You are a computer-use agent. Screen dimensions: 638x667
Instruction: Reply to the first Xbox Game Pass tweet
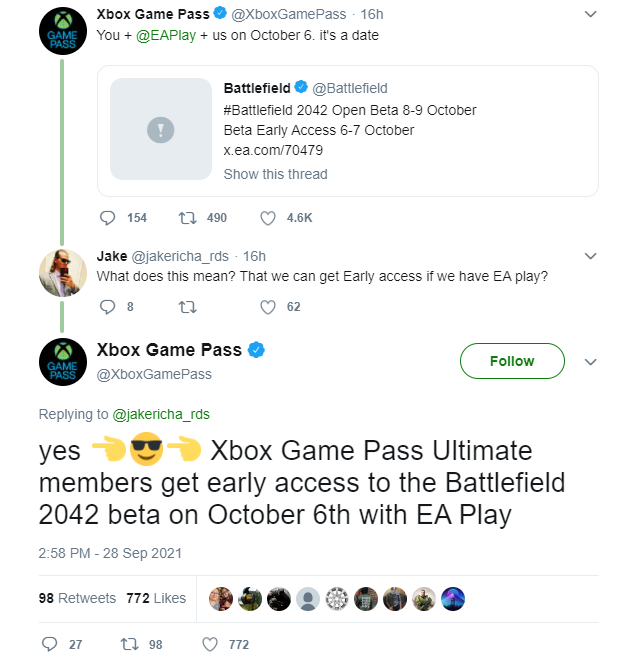pos(110,217)
